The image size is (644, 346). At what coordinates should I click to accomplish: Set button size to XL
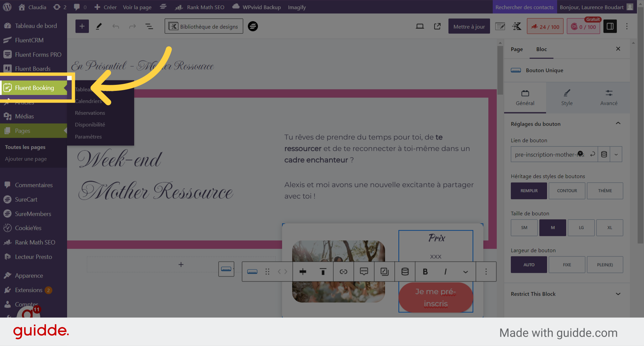[610, 228]
